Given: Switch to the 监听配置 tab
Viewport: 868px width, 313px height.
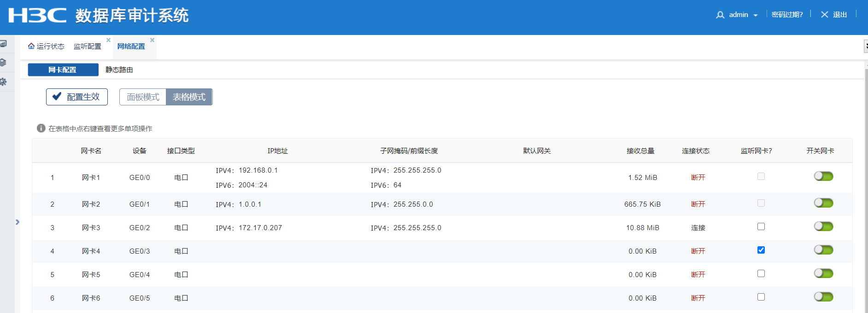Looking at the screenshot, I should 88,46.
